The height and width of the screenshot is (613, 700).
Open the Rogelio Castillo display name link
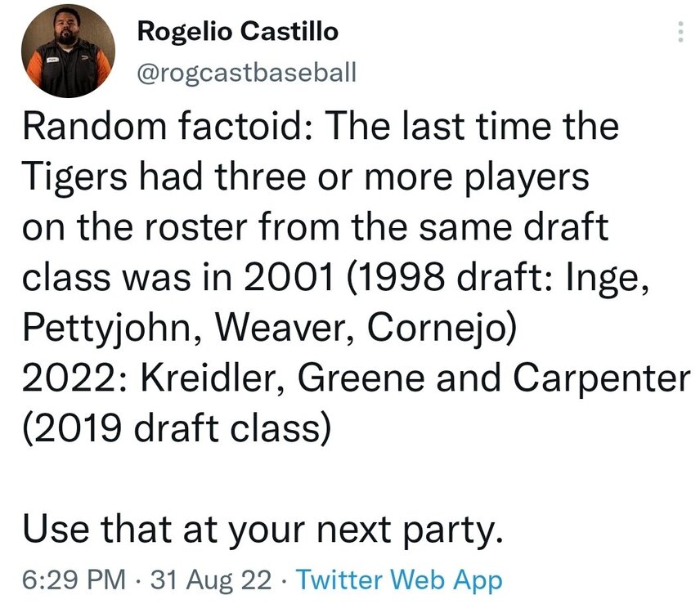coord(237,32)
